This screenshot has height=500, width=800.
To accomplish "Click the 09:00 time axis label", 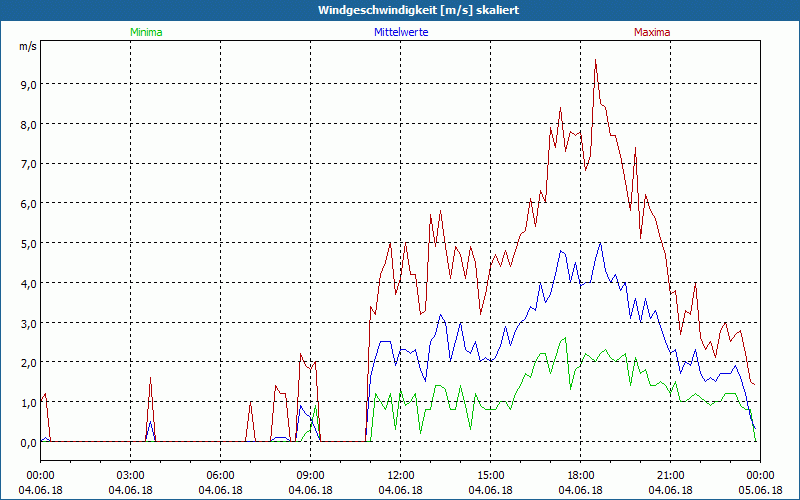I will coord(311,476).
